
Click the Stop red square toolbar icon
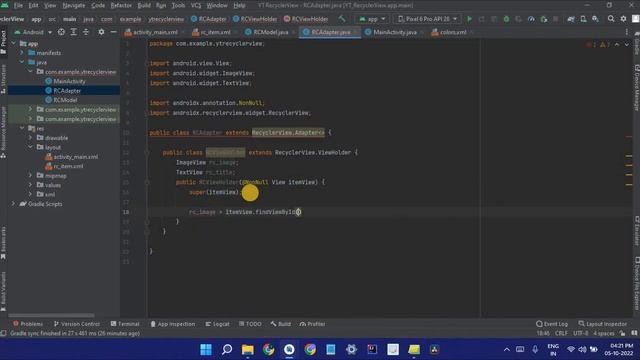pos(556,19)
